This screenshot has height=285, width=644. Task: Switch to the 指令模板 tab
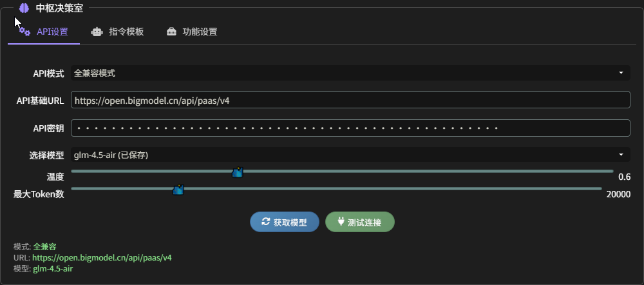pyautogui.click(x=126, y=31)
